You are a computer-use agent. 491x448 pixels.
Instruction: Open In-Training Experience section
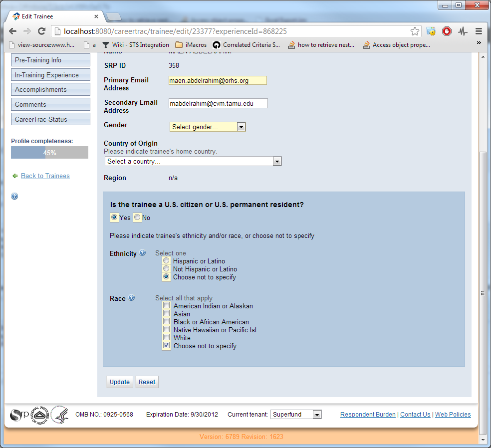[50, 75]
